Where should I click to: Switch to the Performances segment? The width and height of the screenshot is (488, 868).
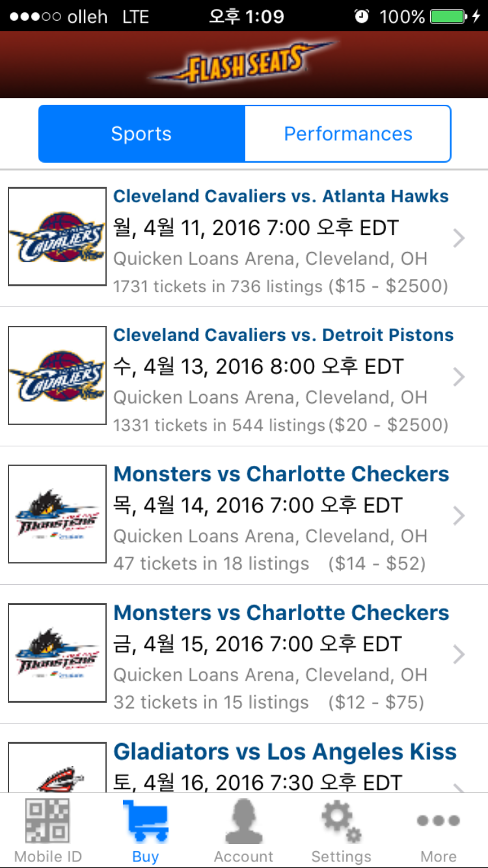(x=348, y=134)
